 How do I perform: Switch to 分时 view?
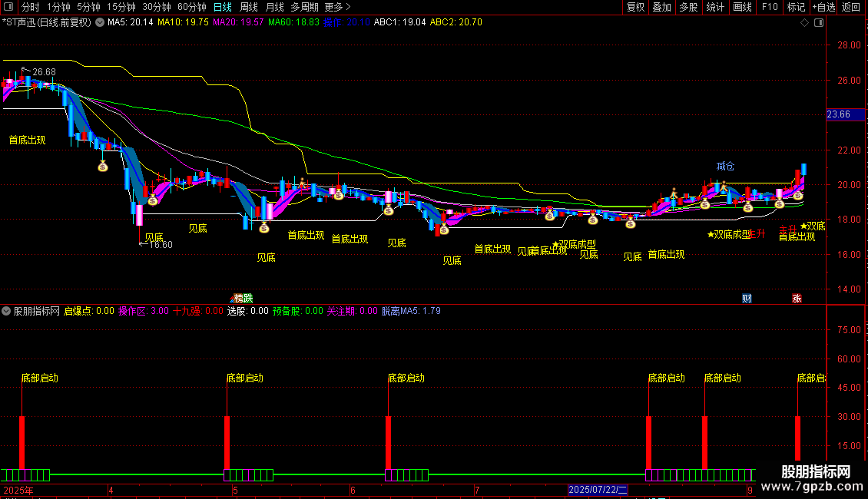pos(31,7)
